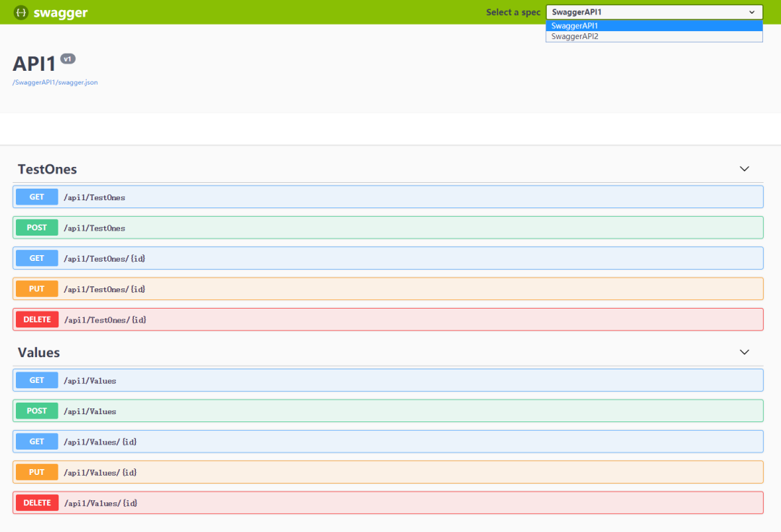Expand PUT /api1/TestOnes/{id} operation
Viewport: 781px width, 532px height.
(x=388, y=288)
